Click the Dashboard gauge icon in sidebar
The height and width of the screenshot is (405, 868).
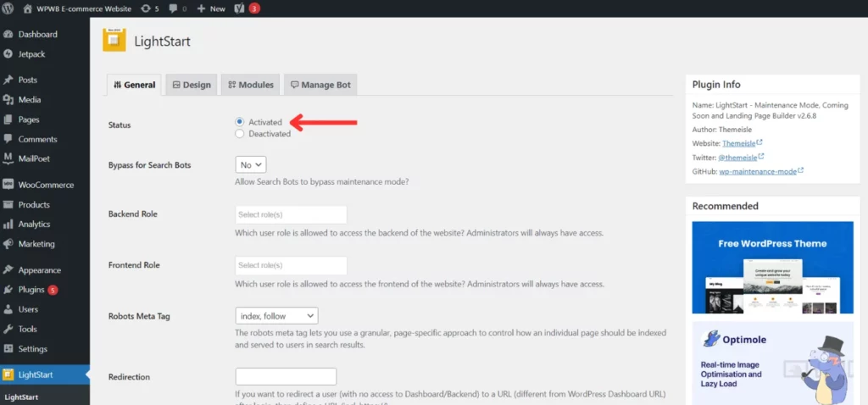(8, 34)
